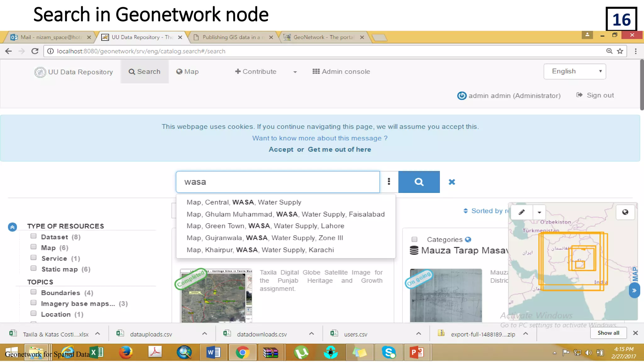Open Microsoft Word from the taskbar

coord(213,352)
